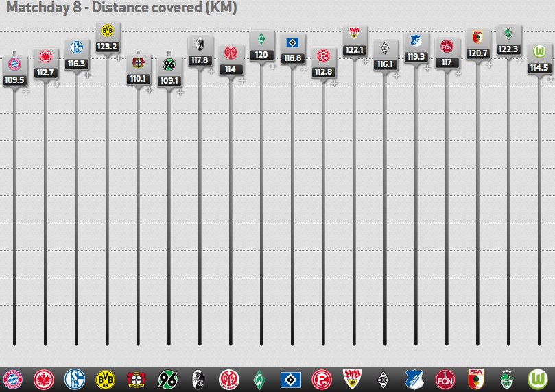The image size is (555, 392).
Task: Click the '110.1' value label
Action: pos(138,79)
